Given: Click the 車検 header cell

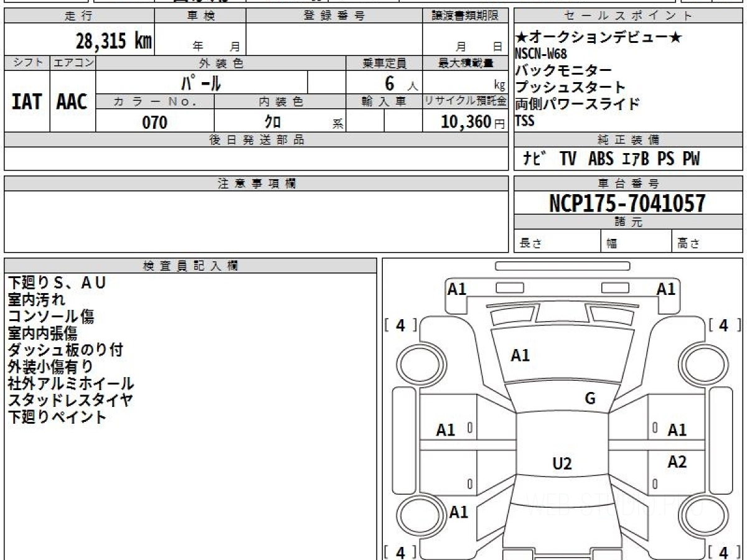Looking at the screenshot, I should 200,16.
